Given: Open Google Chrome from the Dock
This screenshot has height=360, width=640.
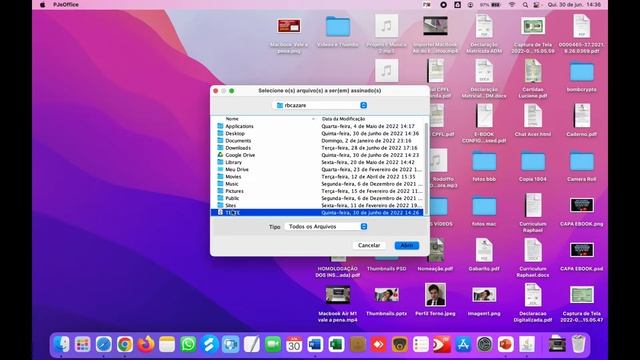Looking at the screenshot, I should pos(125,344).
